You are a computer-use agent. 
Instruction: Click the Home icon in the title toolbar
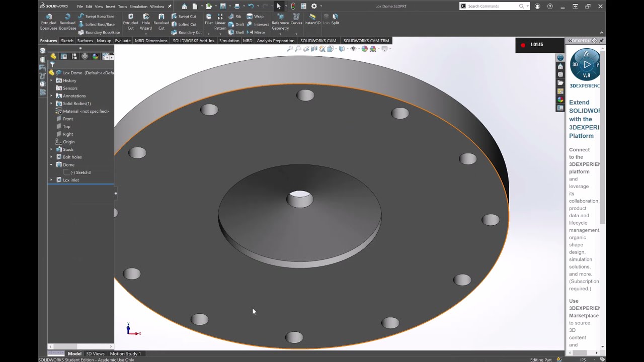click(x=185, y=6)
